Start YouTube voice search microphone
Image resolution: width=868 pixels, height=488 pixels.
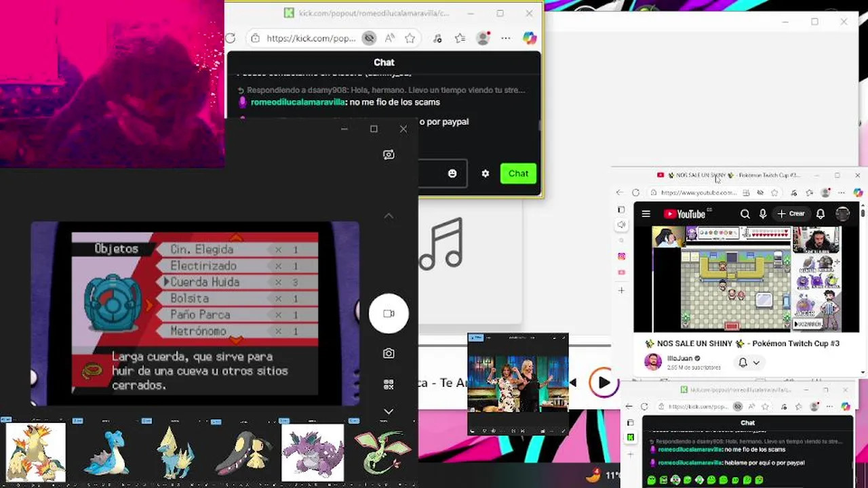(x=763, y=214)
